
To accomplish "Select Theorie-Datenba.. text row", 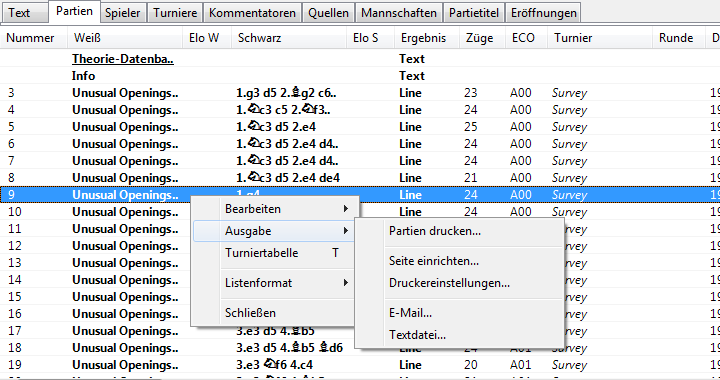I will click(360, 59).
